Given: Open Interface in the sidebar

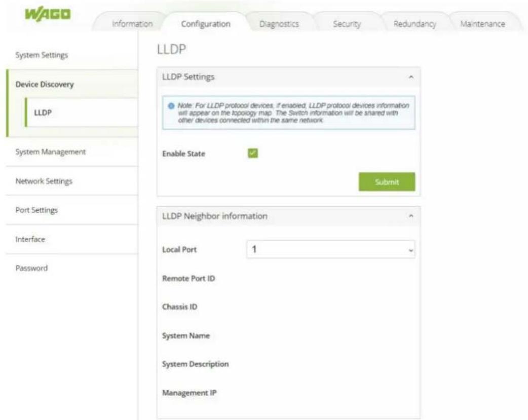Looking at the screenshot, I should coord(72,239).
